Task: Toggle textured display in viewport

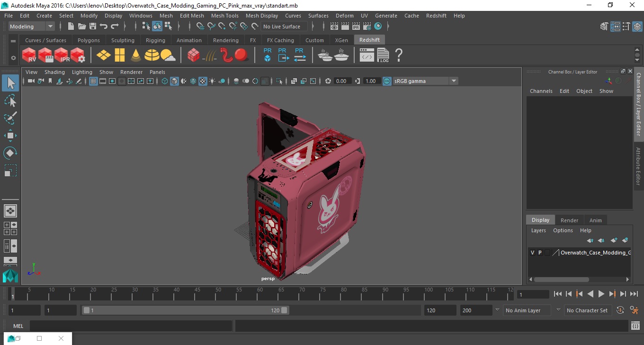Action: pyautogui.click(x=203, y=81)
